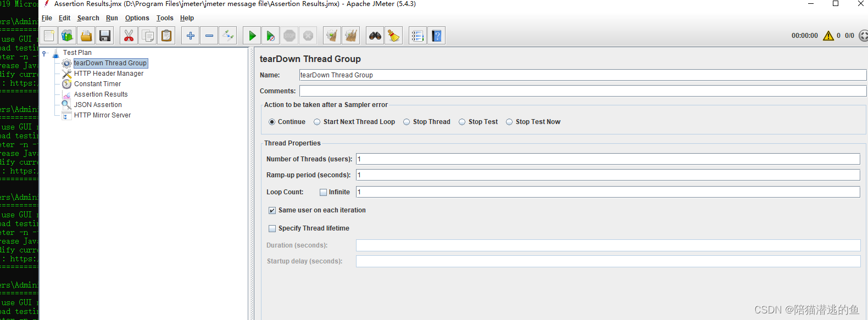This screenshot has height=320, width=868.
Task: Untick Same user on each iteration
Action: (272, 210)
